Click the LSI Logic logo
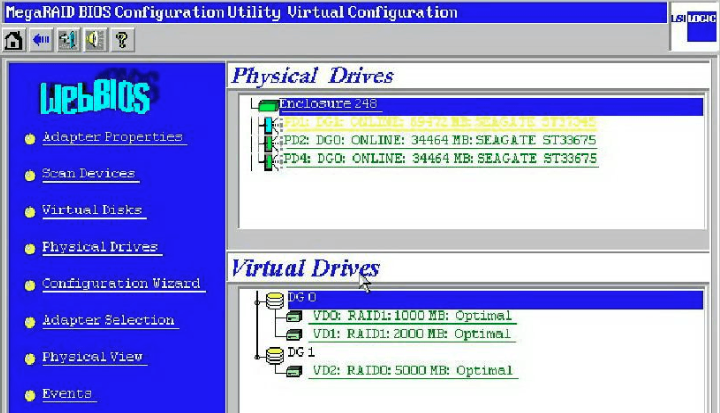Viewport: 720px width, 413px height. 693,27
